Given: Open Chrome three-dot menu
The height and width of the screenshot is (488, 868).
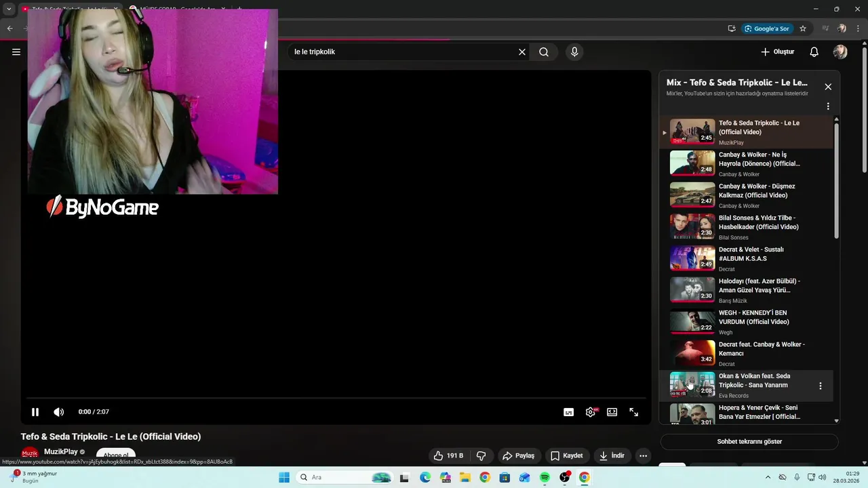Looking at the screenshot, I should 859,28.
